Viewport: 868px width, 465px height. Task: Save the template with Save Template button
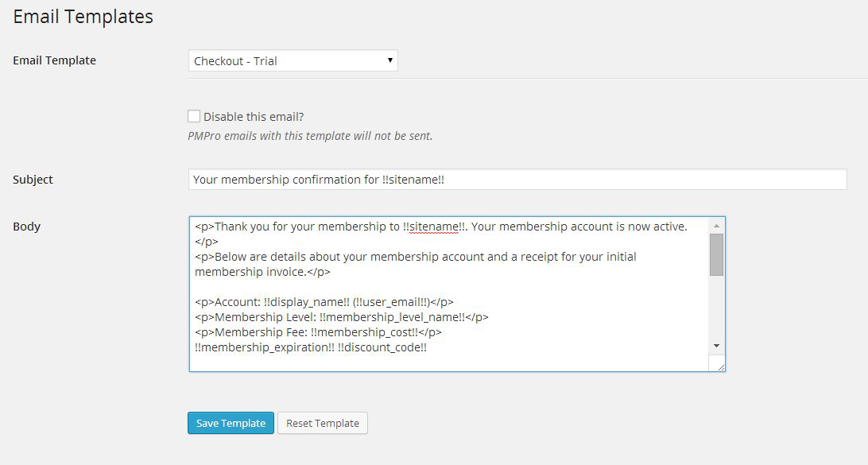(231, 423)
